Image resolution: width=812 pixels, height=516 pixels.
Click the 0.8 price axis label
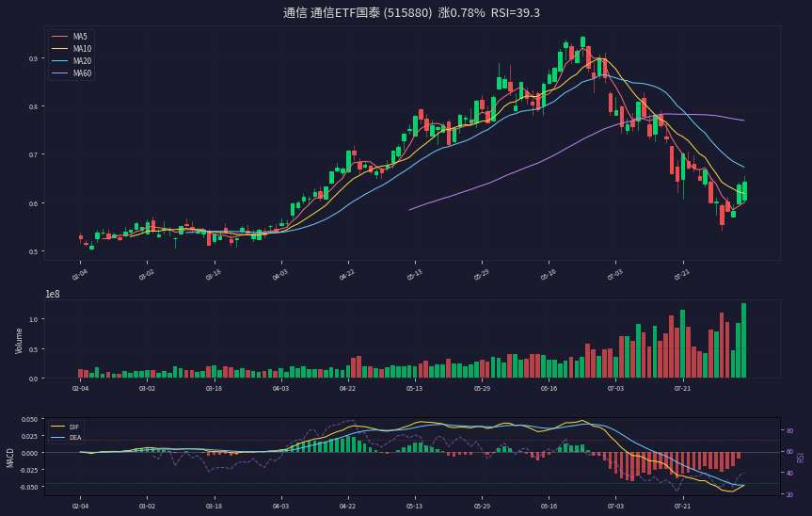tap(33, 107)
